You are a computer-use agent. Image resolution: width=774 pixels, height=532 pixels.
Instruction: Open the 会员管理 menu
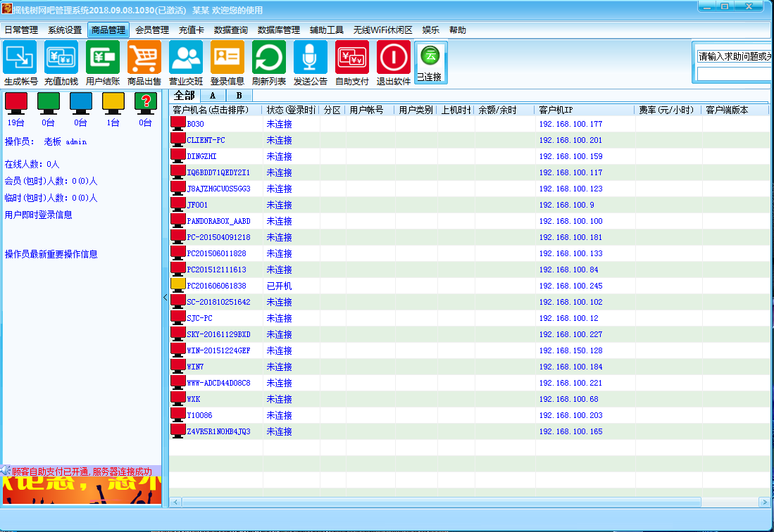tap(152, 30)
